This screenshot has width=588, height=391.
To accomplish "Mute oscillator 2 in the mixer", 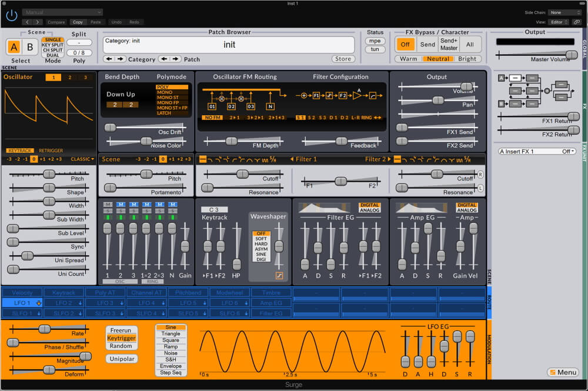I will [x=121, y=205].
